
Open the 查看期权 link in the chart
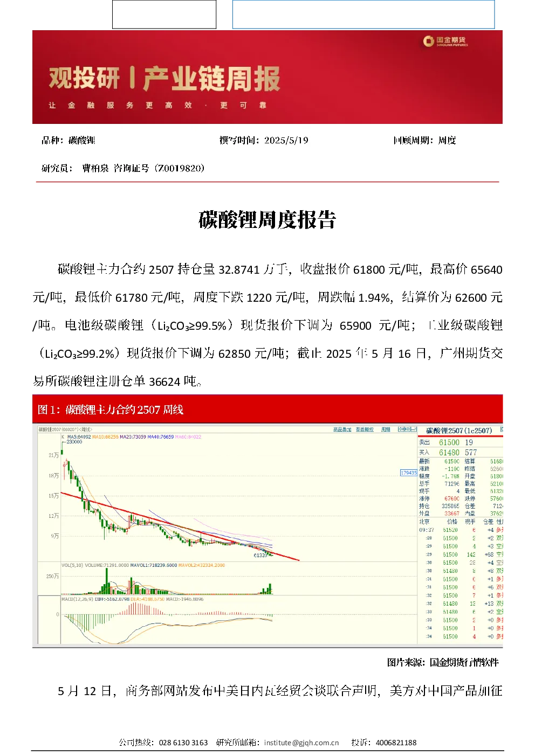pos(365,430)
